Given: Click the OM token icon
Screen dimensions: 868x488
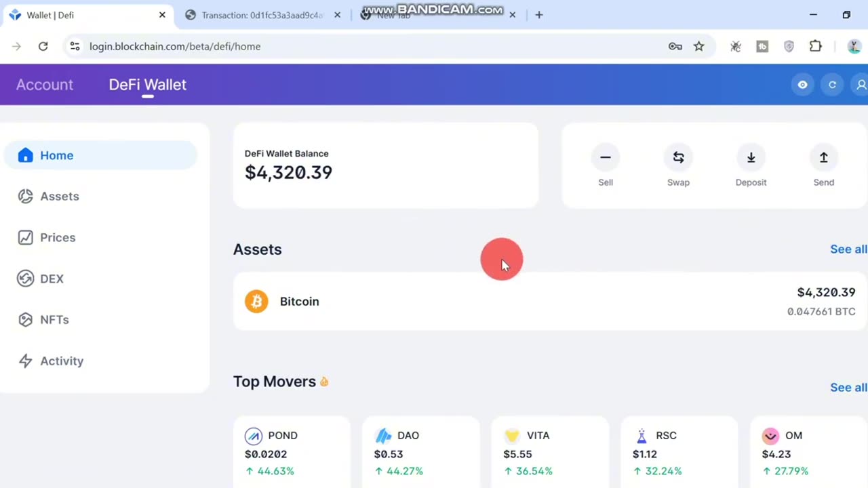Looking at the screenshot, I should click(x=770, y=435).
